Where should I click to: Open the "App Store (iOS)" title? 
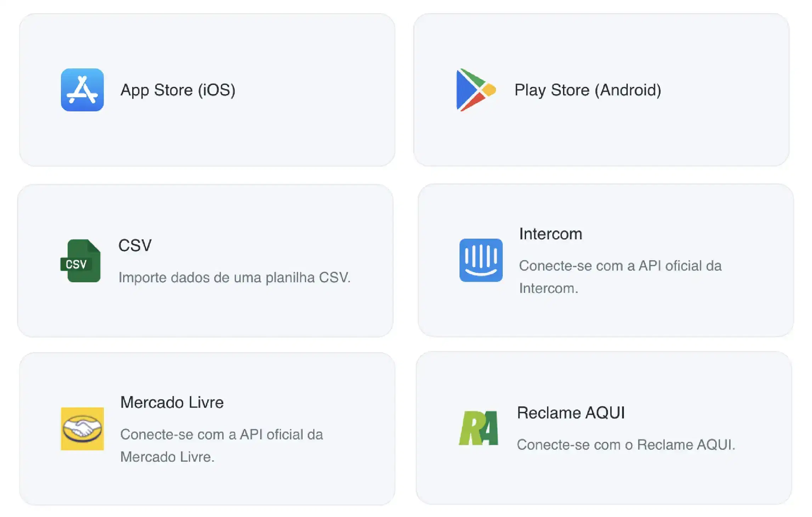tap(178, 90)
